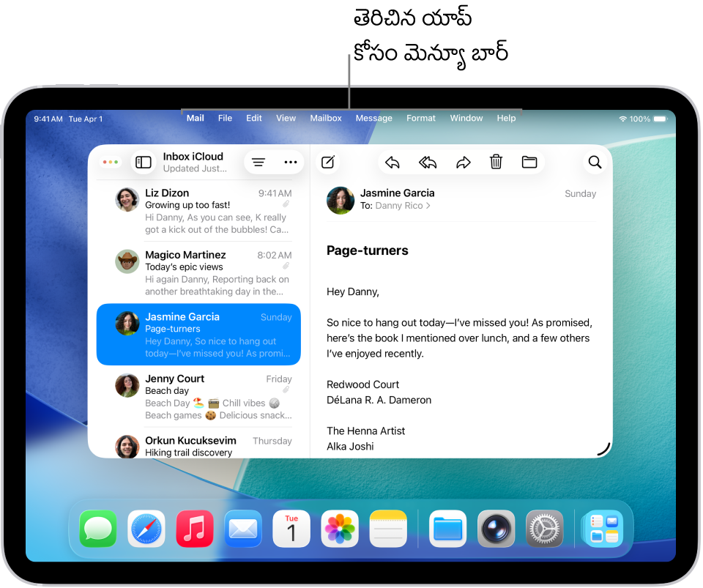Compose a new message
Image resolution: width=703 pixels, height=588 pixels.
pos(328,163)
